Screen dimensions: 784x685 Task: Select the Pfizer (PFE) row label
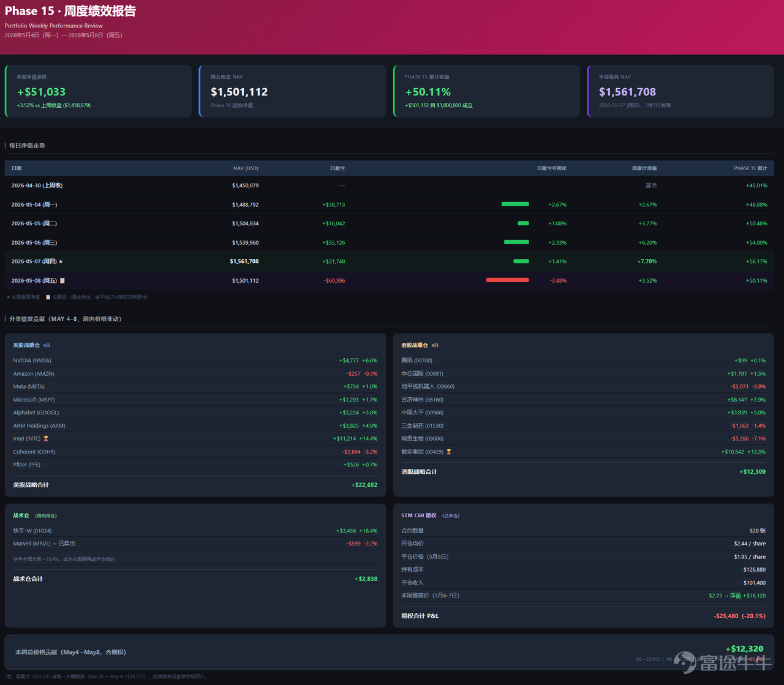tap(27, 465)
